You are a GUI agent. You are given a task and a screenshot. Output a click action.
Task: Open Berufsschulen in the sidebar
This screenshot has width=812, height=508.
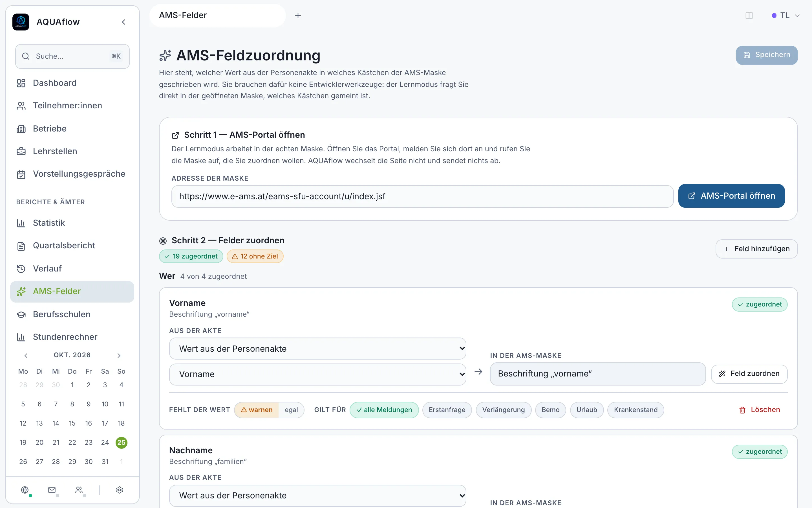[x=72, y=314]
